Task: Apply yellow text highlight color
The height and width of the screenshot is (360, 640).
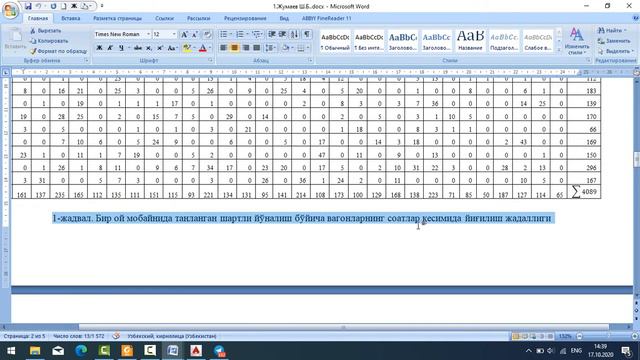Action: coord(187,48)
